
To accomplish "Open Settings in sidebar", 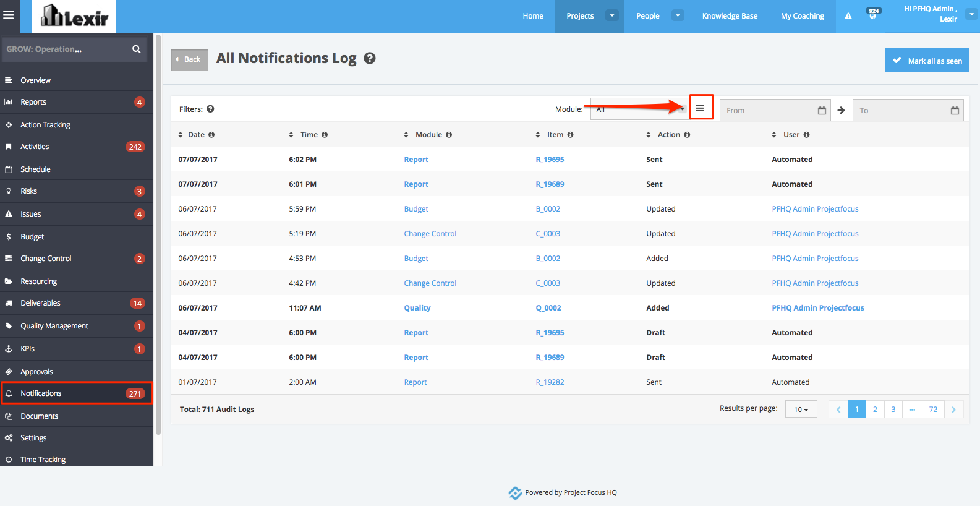I will point(77,438).
